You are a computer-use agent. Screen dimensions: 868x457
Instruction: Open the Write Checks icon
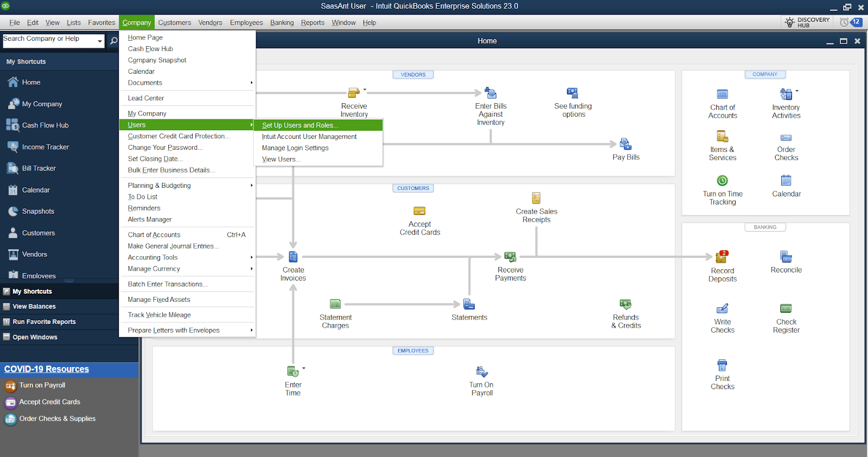(x=723, y=308)
